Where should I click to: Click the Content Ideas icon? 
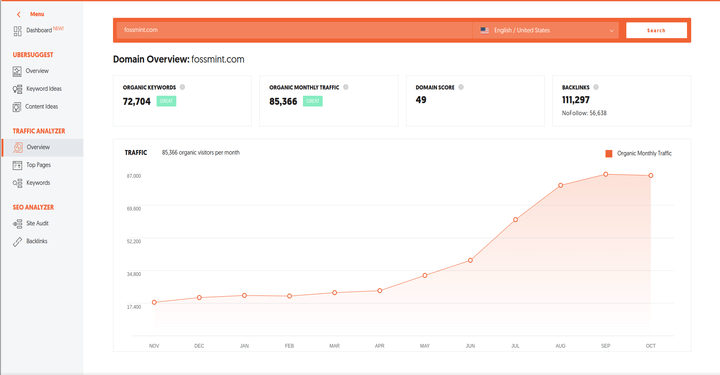pos(17,107)
